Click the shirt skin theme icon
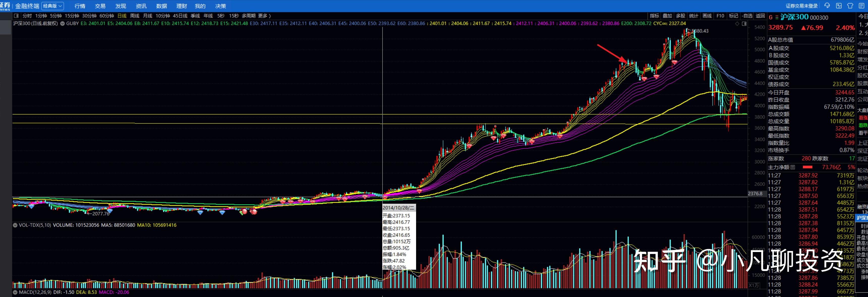 [x=850, y=6]
